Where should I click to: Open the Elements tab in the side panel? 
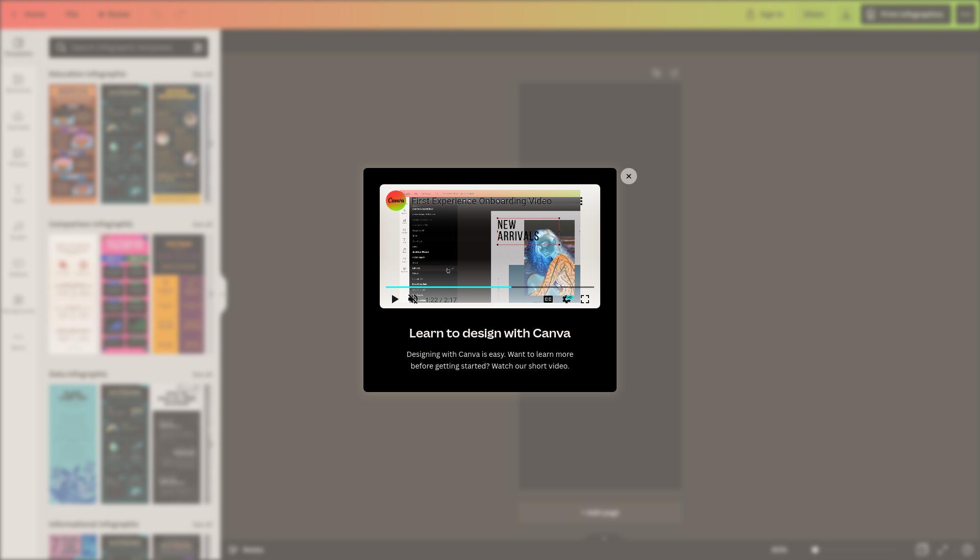[18, 84]
